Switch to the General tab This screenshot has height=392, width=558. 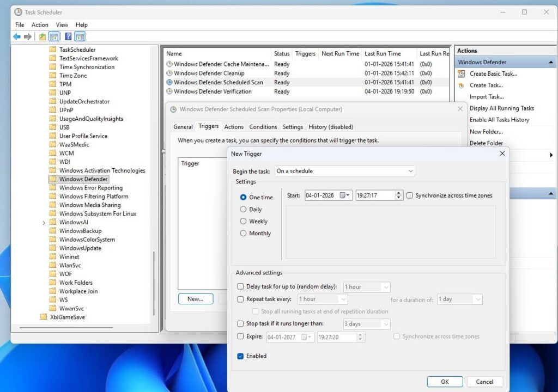(x=183, y=127)
